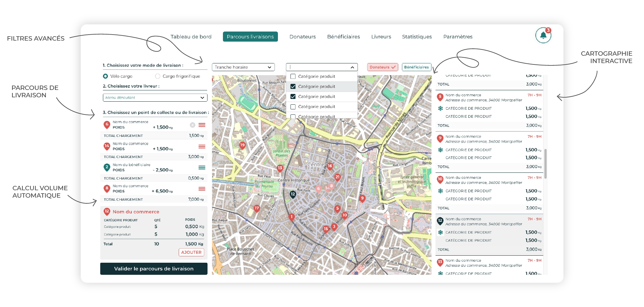
Task: Open the Tableau de bord page
Action: coord(191,37)
